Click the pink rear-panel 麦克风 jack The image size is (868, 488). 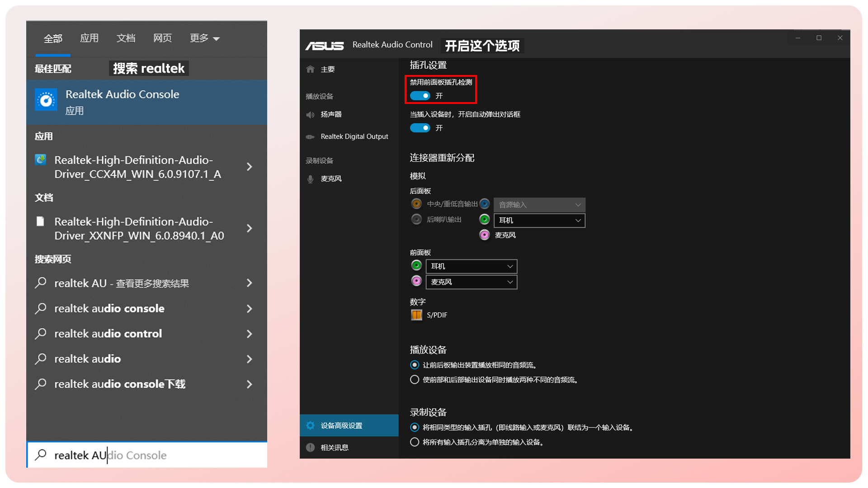click(x=485, y=235)
